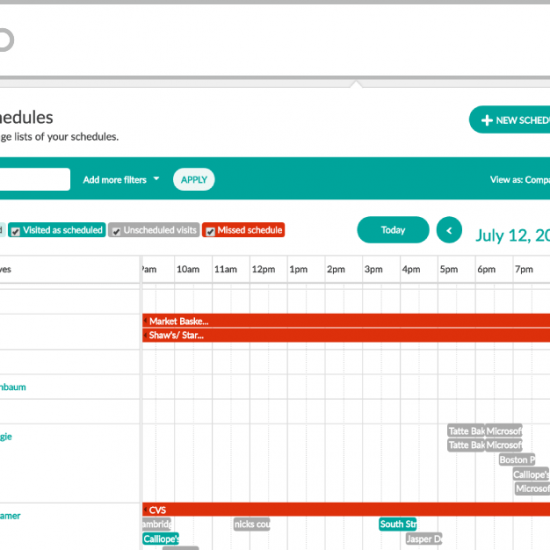
Task: Select the nicks cou gray event
Action: coord(252,524)
